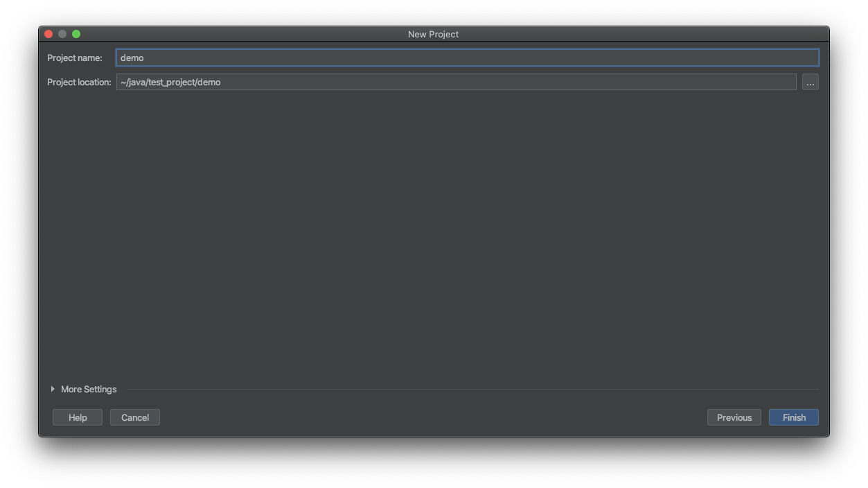The image size is (868, 488).
Task: Click the green zoom window button
Action: coord(76,34)
